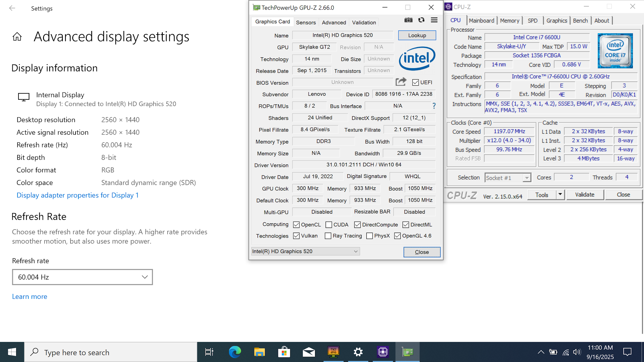Toggle the PhysX checkbox
This screenshot has height=362, width=644.
[369, 236]
